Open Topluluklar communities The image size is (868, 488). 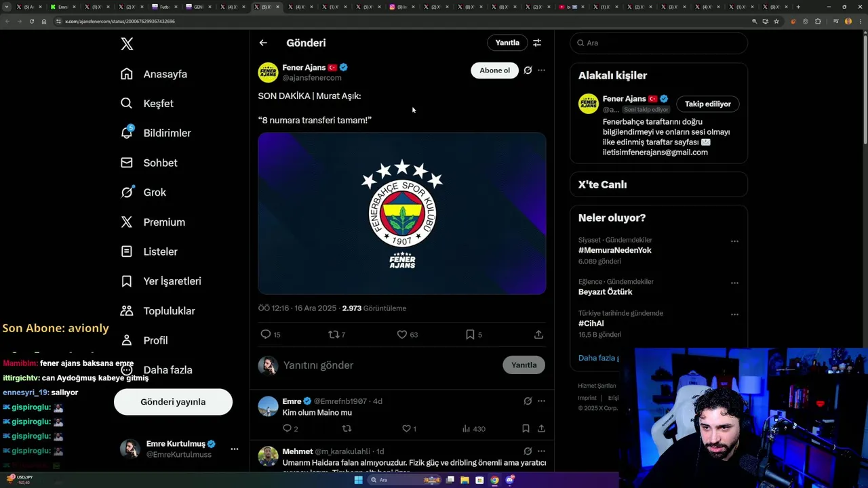tap(157, 311)
